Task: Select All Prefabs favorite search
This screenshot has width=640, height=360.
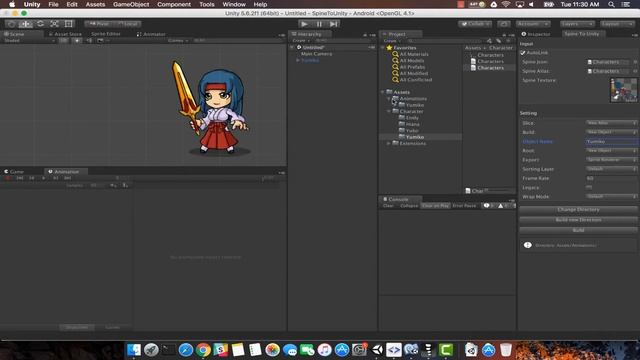Action: pyautogui.click(x=412, y=67)
